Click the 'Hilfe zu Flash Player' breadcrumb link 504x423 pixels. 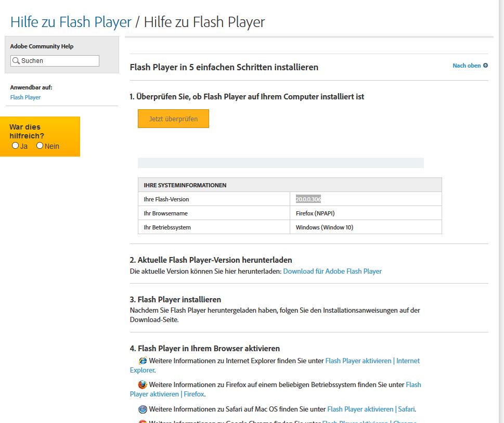coord(71,22)
